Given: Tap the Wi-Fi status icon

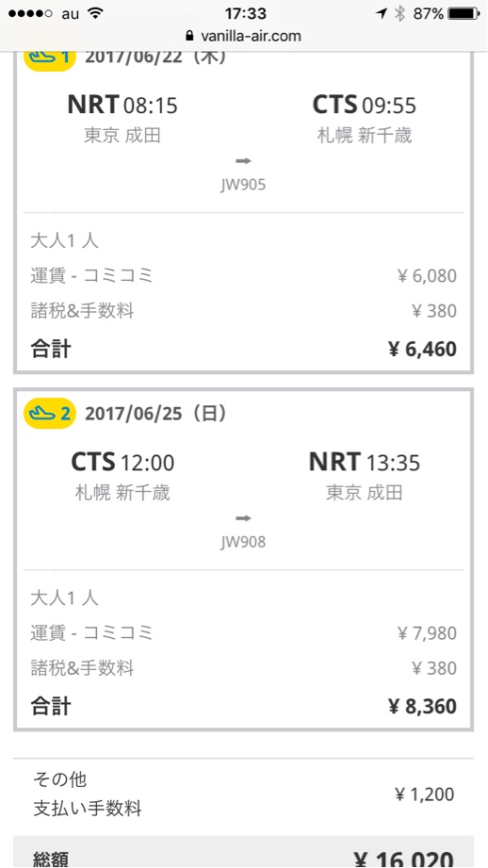Looking at the screenshot, I should click(x=96, y=14).
